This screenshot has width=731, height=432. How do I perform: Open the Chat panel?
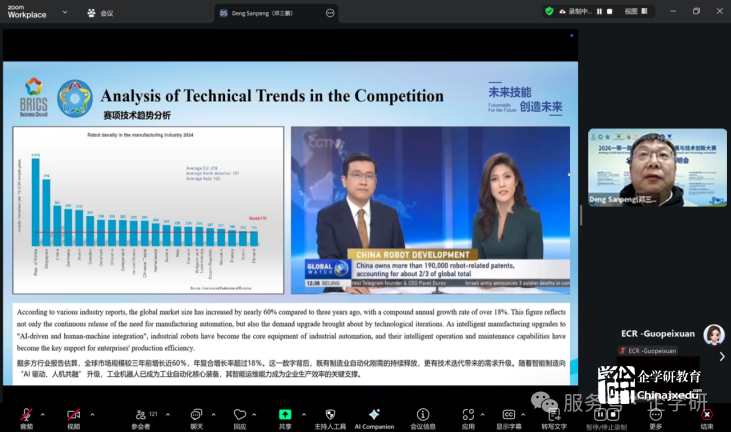[195, 413]
